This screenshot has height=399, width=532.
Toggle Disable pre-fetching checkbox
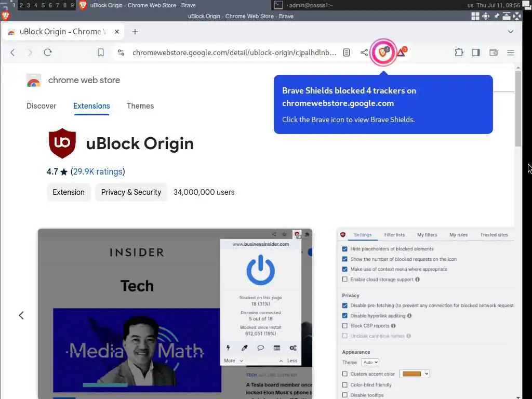point(345,305)
